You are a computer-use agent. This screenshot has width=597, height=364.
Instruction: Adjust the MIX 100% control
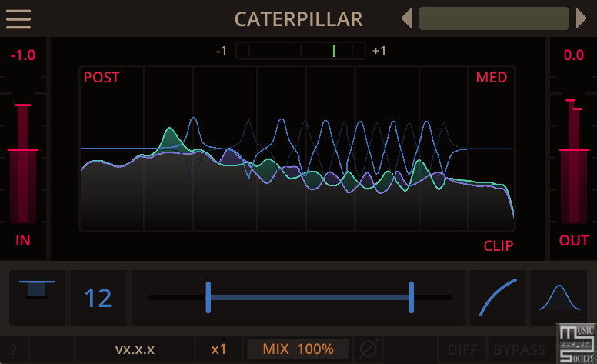point(298,349)
